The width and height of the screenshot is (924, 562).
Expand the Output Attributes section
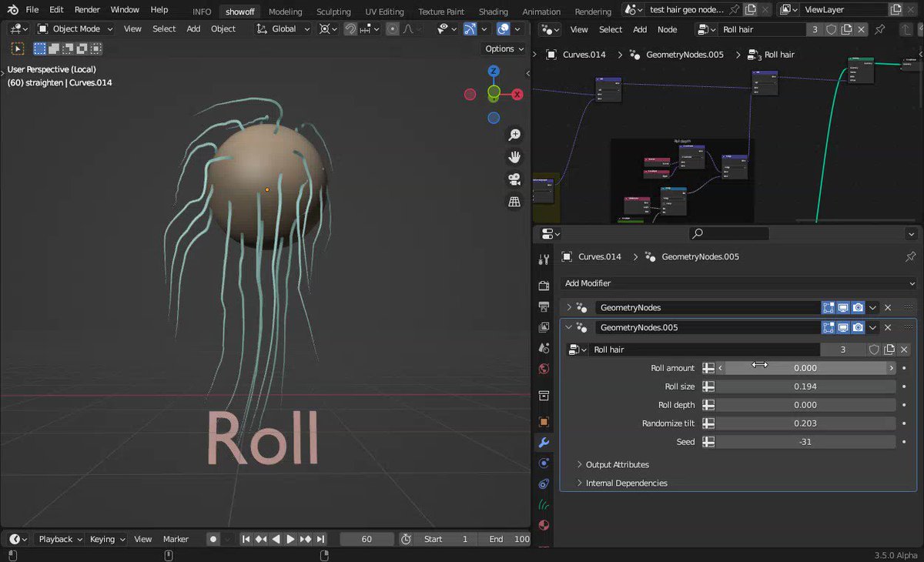[x=617, y=464]
